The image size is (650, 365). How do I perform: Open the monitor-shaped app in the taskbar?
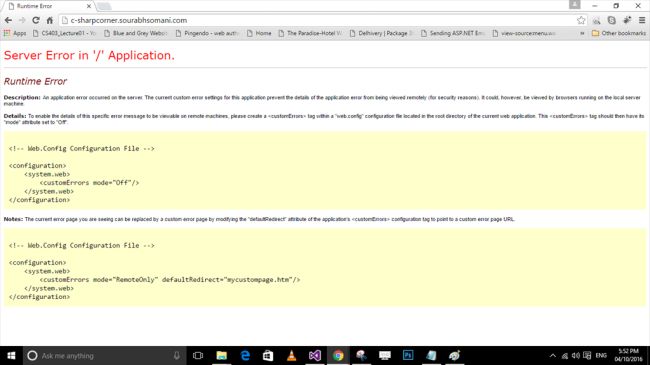click(385, 355)
